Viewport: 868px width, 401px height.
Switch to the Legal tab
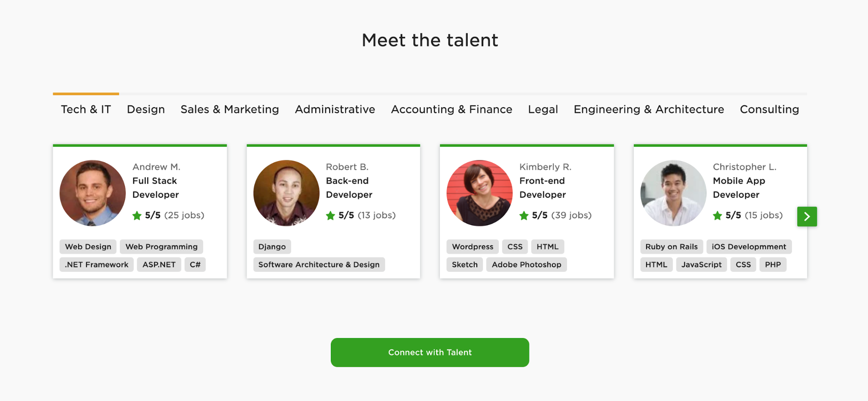(x=543, y=109)
